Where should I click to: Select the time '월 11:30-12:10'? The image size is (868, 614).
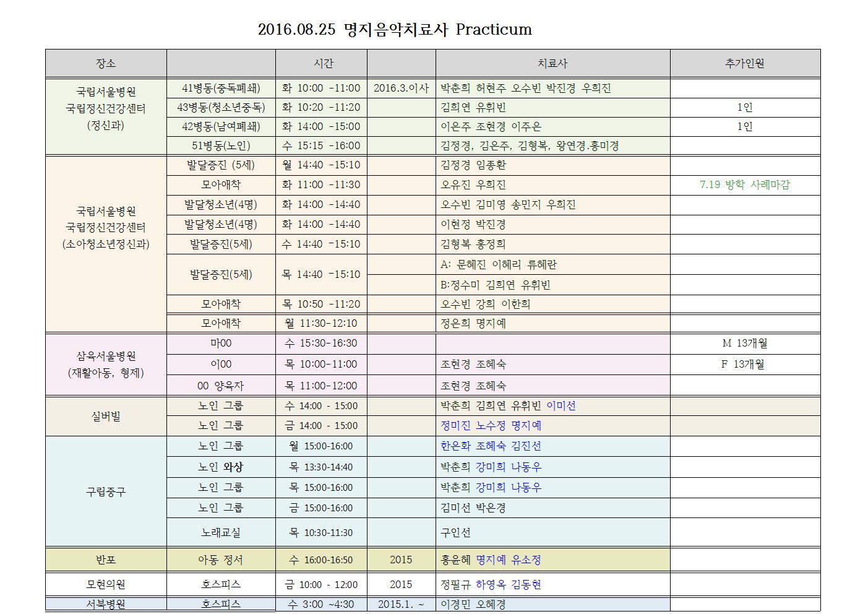pyautogui.click(x=321, y=323)
